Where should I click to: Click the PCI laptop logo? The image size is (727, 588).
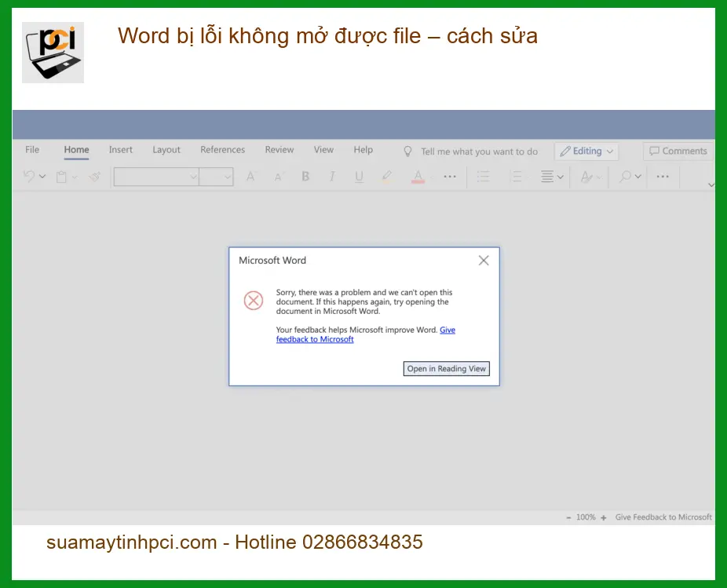tap(53, 53)
